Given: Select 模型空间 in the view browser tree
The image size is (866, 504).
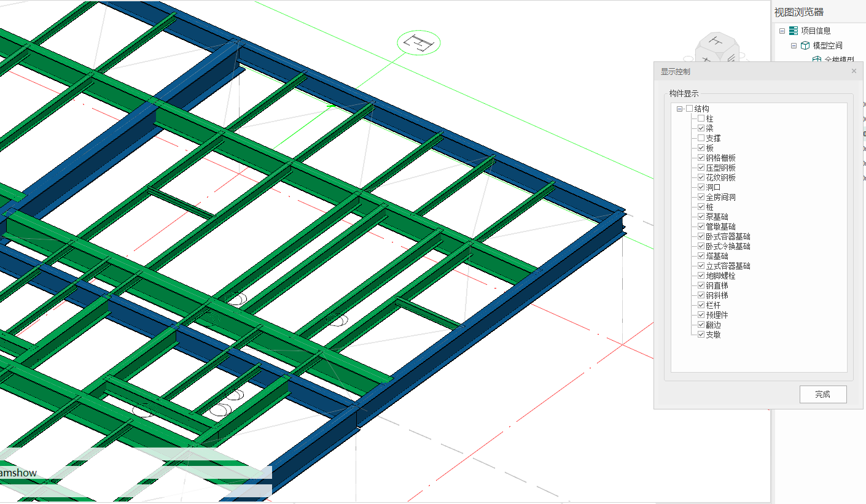Looking at the screenshot, I should (828, 45).
